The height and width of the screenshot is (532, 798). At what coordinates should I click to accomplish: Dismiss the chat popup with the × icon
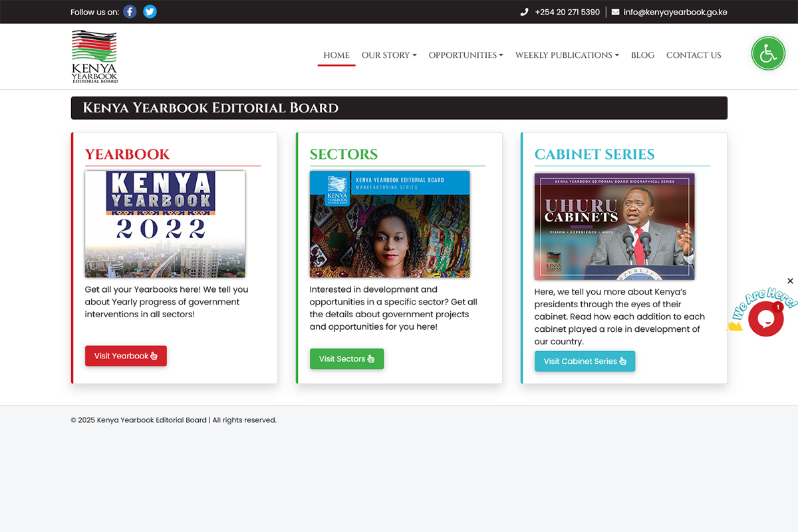pyautogui.click(x=790, y=281)
